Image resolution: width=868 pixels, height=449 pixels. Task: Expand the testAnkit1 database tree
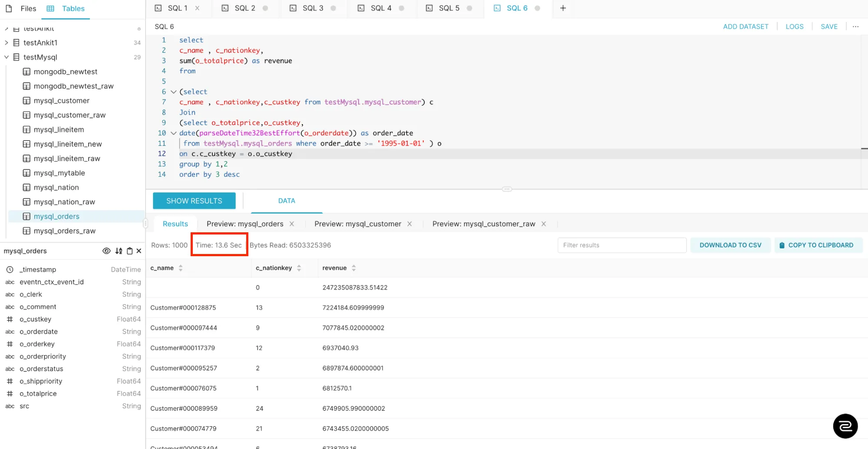coord(7,43)
